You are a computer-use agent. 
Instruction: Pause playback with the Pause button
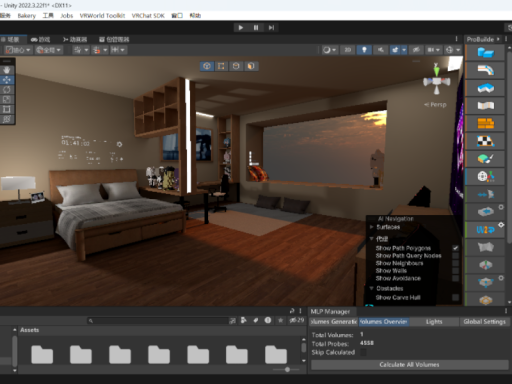coord(256,28)
